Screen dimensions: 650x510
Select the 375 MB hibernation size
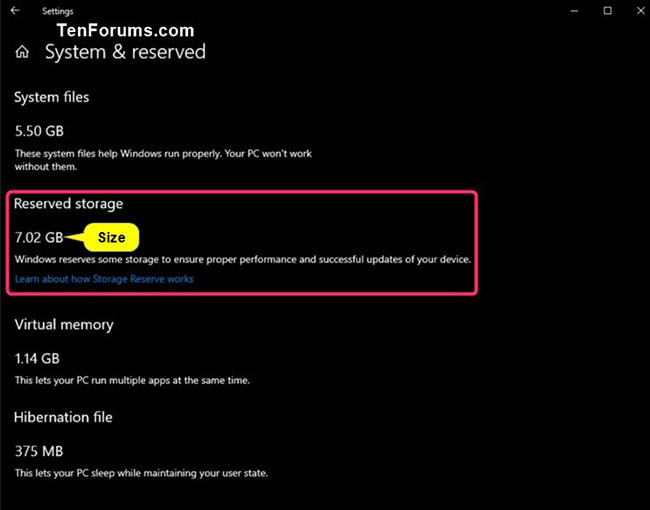tap(39, 451)
